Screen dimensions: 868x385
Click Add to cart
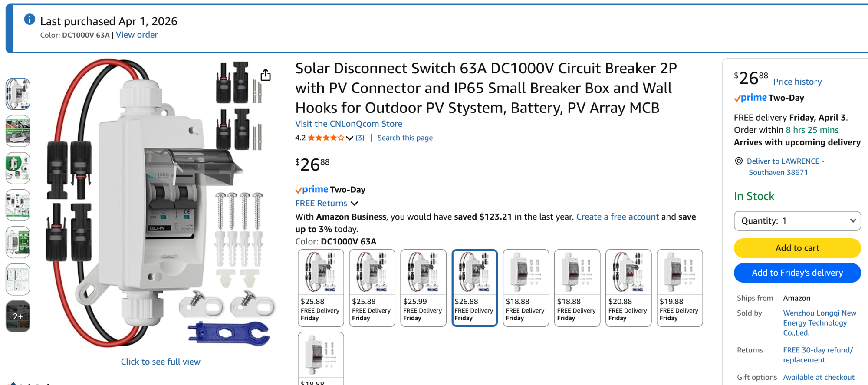(797, 248)
